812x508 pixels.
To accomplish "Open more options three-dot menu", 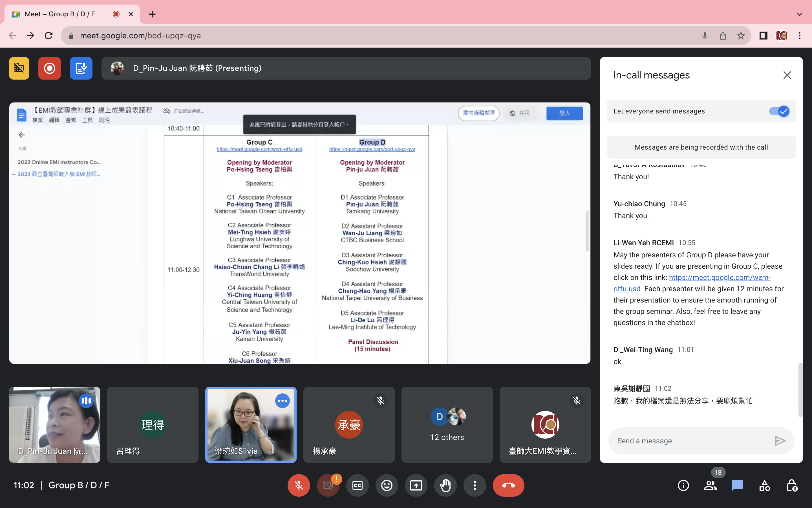I will tap(475, 485).
